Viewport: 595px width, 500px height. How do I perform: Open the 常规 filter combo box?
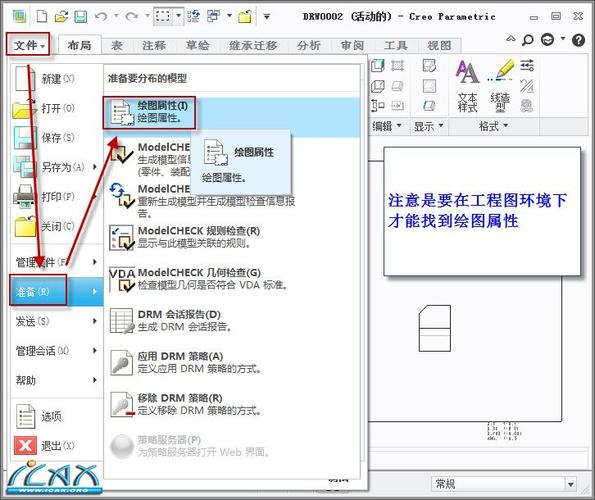click(x=505, y=484)
